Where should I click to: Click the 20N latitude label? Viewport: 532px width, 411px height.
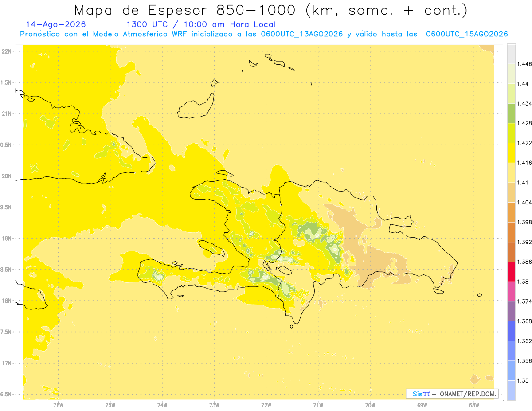(x=7, y=176)
